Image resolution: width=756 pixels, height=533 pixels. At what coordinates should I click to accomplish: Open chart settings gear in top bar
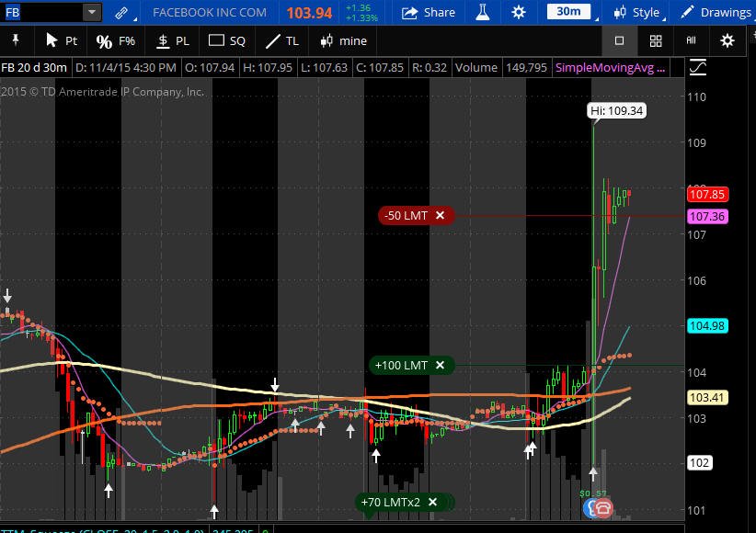519,13
